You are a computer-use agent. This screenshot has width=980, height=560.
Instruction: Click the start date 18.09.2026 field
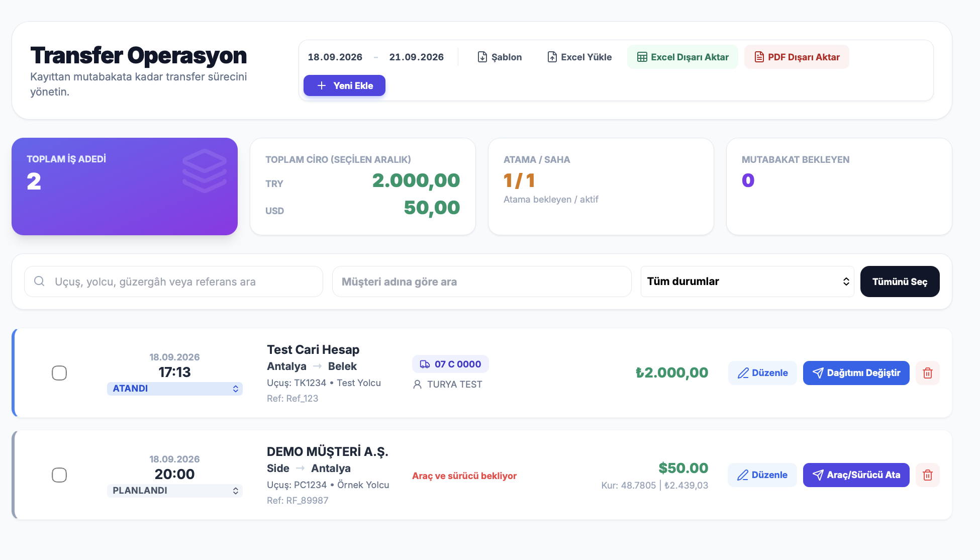click(335, 57)
